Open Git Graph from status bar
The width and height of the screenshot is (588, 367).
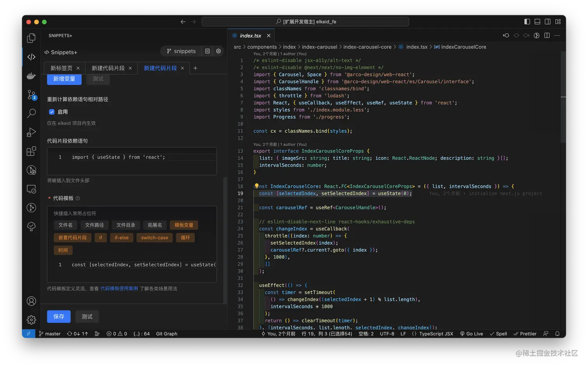click(166, 334)
